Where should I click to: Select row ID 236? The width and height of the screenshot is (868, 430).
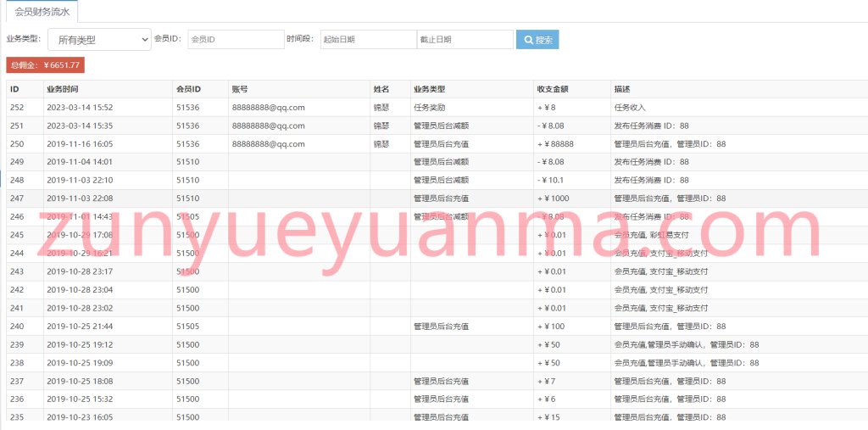coord(17,399)
